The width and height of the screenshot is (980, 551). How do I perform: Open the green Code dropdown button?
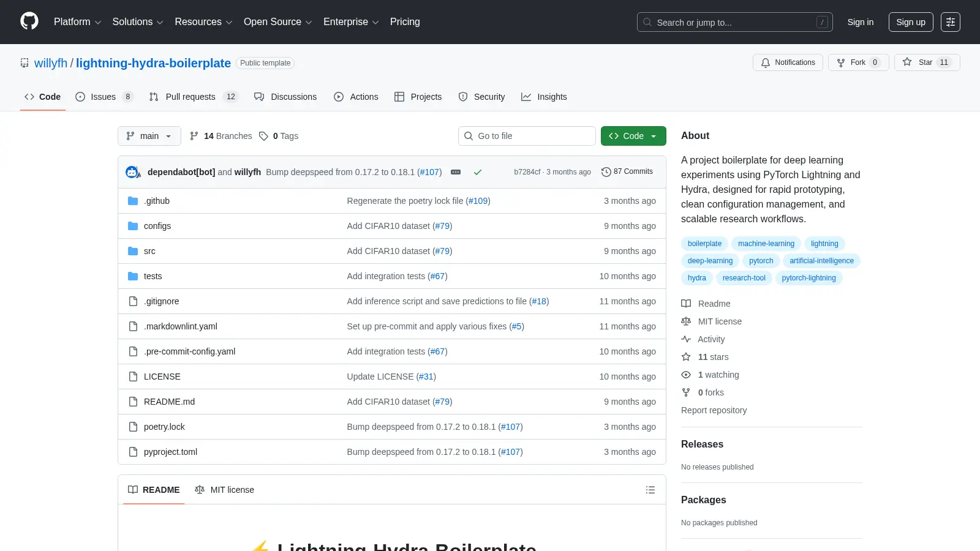pyautogui.click(x=633, y=136)
